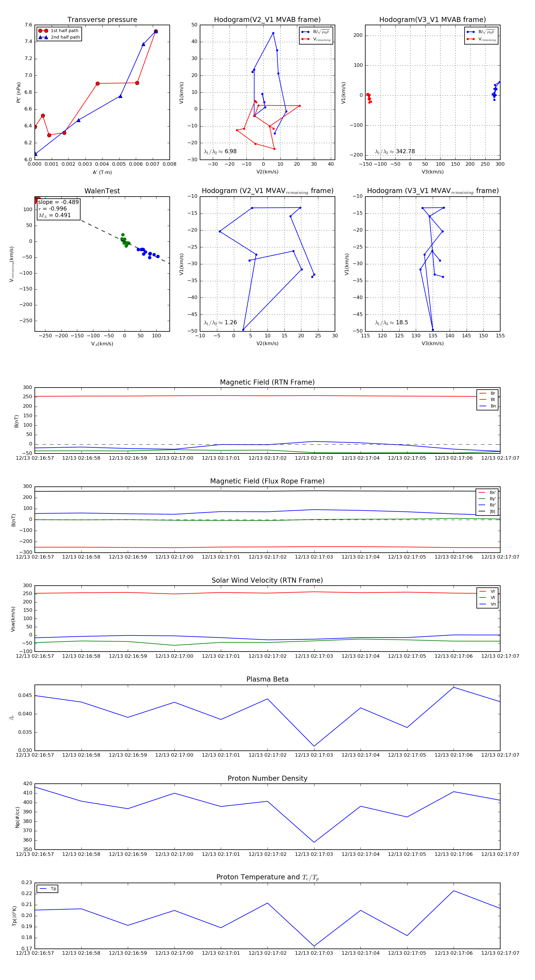Click the 'Magnetic Field (Flux Rope Frame)' title
The height and width of the screenshot is (980, 535).
click(267, 481)
